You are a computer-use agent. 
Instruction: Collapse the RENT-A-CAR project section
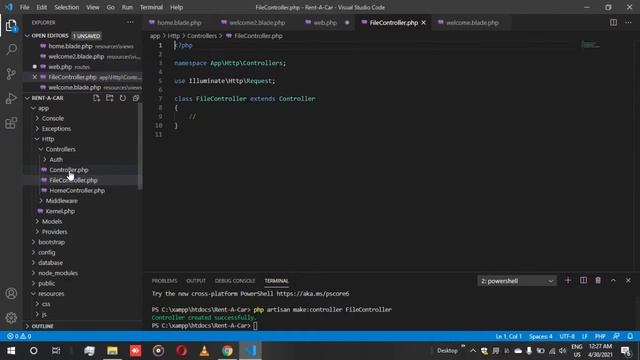click(x=27, y=98)
